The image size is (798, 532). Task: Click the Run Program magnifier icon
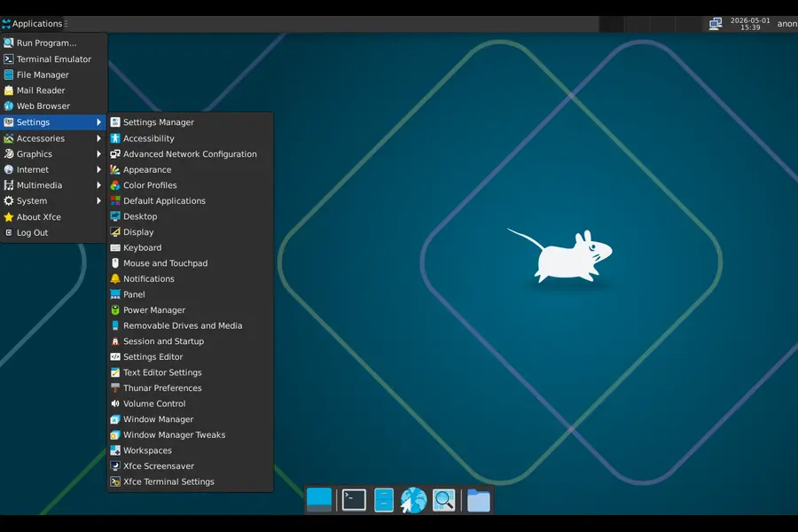click(x=9, y=43)
